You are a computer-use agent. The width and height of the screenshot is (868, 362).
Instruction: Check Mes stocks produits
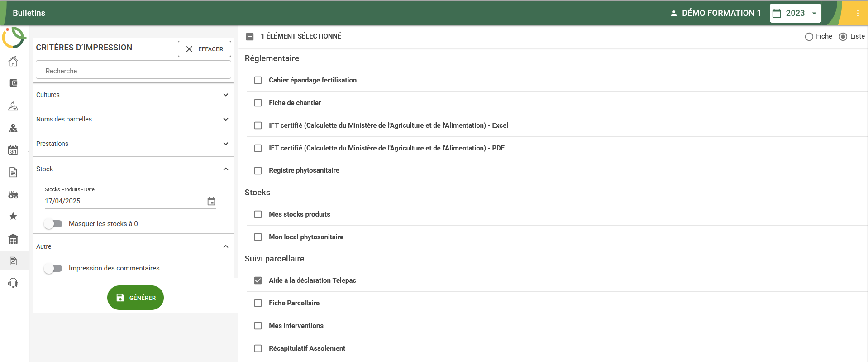[258, 214]
